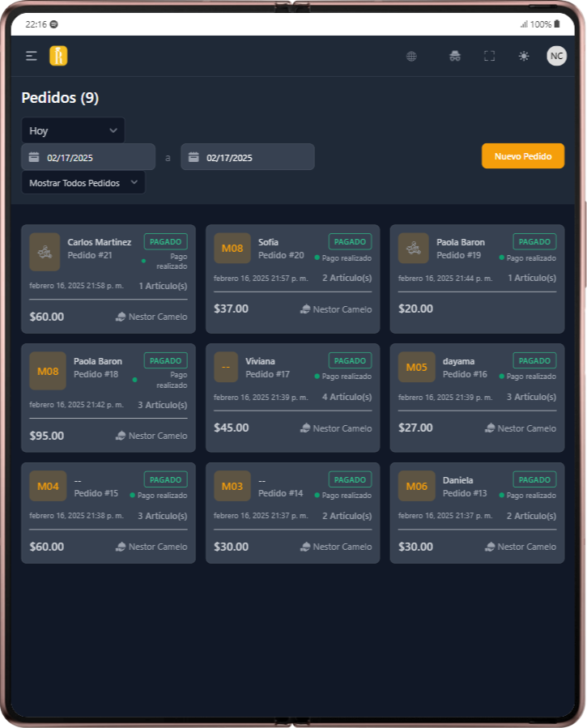
Task: Open the start date picker field
Action: coord(88,157)
